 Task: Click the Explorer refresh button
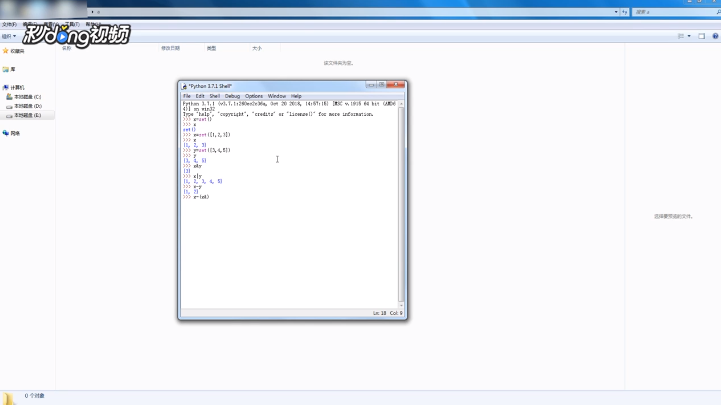coord(624,12)
